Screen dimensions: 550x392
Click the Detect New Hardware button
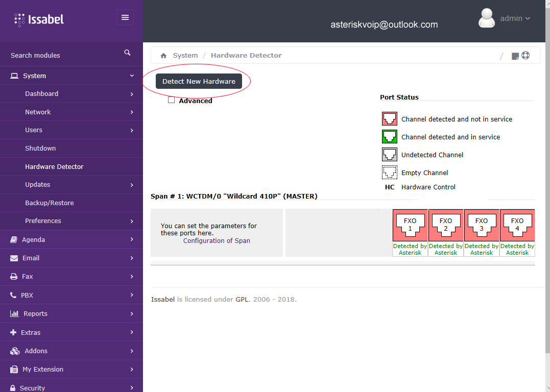pos(199,81)
